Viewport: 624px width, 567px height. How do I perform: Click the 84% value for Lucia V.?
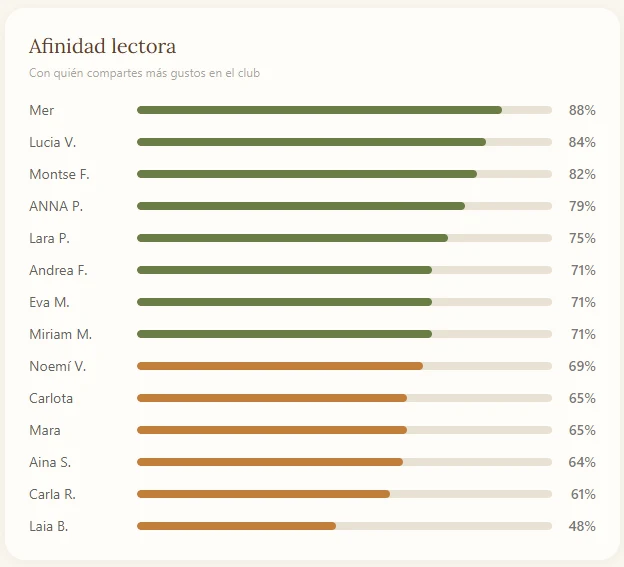pyautogui.click(x=582, y=142)
